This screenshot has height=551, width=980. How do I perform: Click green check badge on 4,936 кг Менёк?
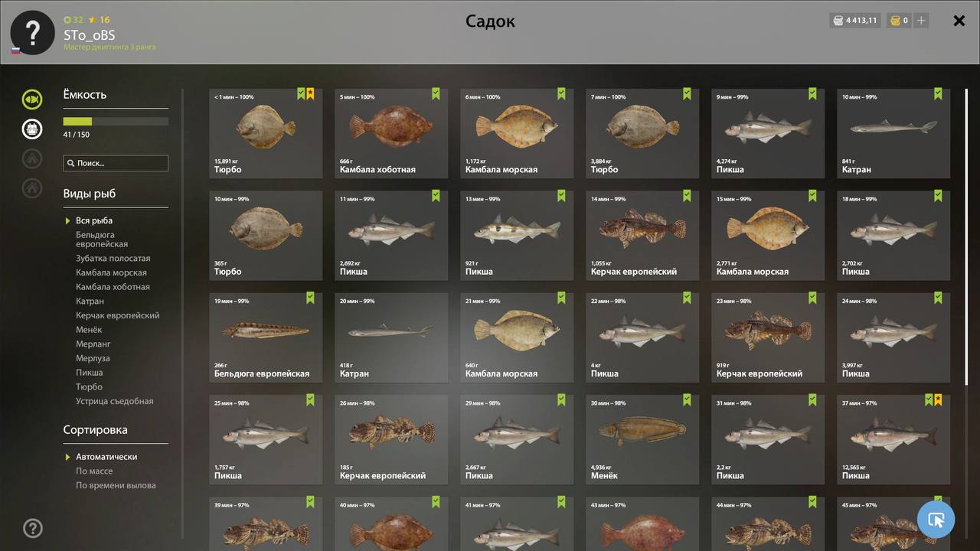tap(687, 399)
